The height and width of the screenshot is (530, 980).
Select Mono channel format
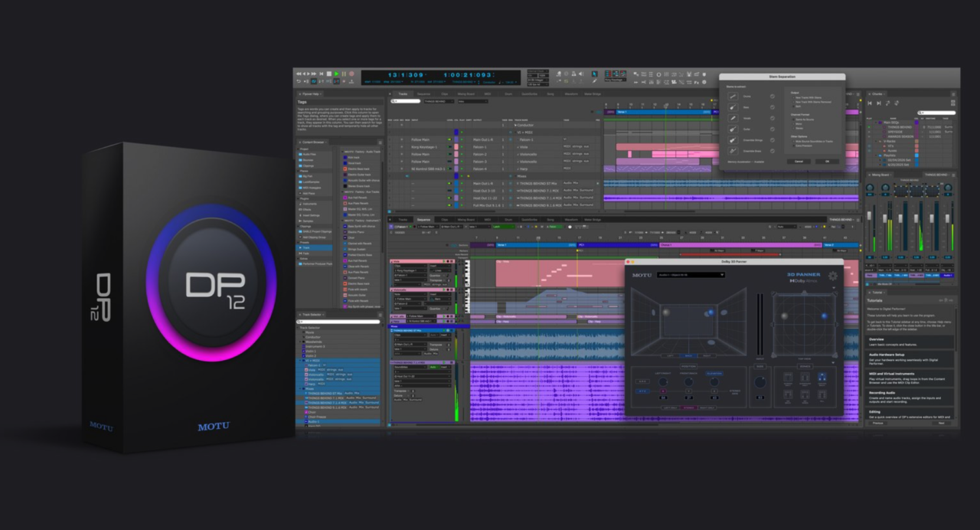(798, 124)
